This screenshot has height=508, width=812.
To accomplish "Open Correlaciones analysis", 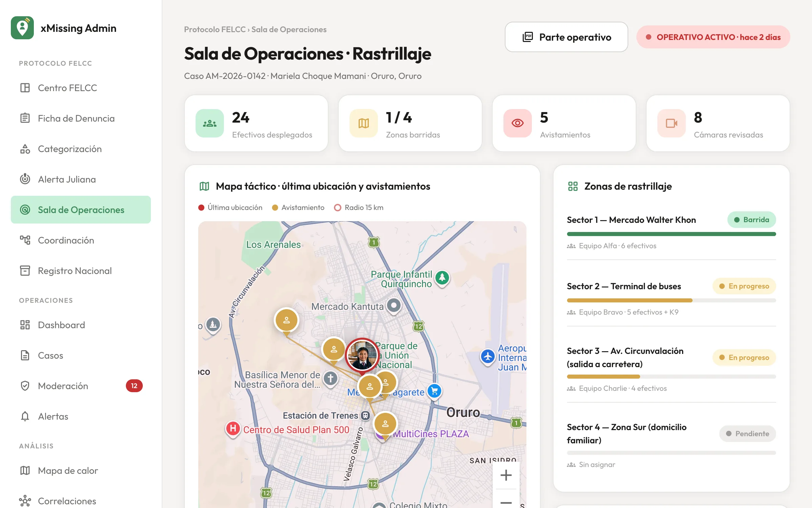I will [x=81, y=501].
